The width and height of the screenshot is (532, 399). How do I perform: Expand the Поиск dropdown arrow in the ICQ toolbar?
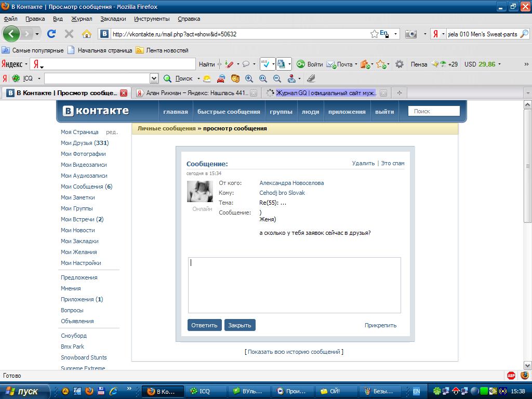tap(198, 79)
